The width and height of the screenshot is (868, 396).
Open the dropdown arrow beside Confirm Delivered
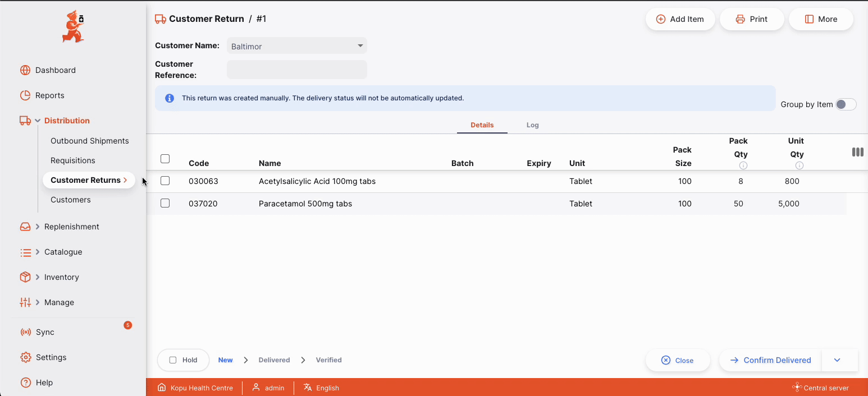pyautogui.click(x=837, y=360)
